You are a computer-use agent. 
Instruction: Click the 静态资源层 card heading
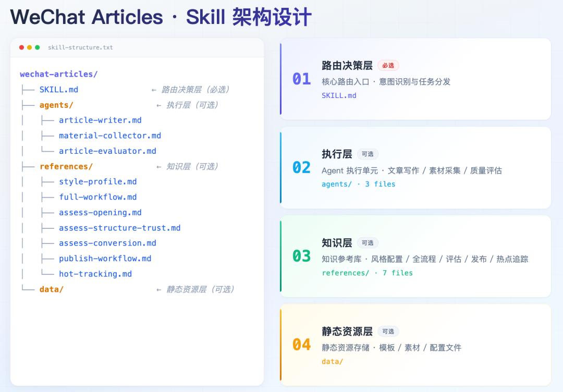347,332
